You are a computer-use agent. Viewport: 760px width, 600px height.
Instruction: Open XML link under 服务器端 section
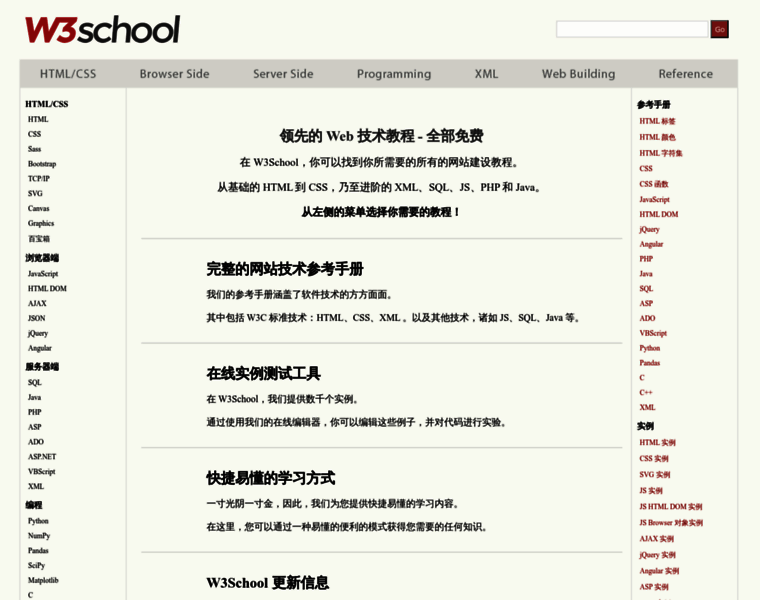[36, 487]
